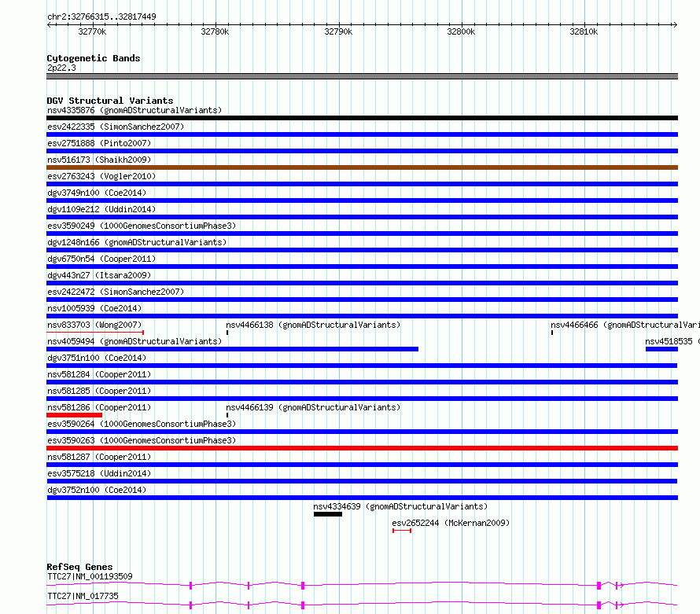Open esv2763243 (Vogler2010) variant
Image resolution: width=700 pixels, height=614 pixels.
(x=101, y=176)
